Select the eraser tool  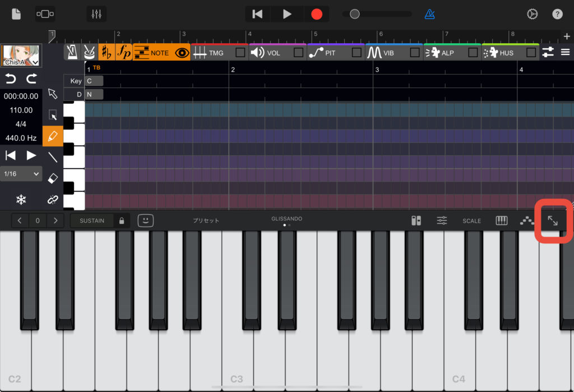point(53,178)
